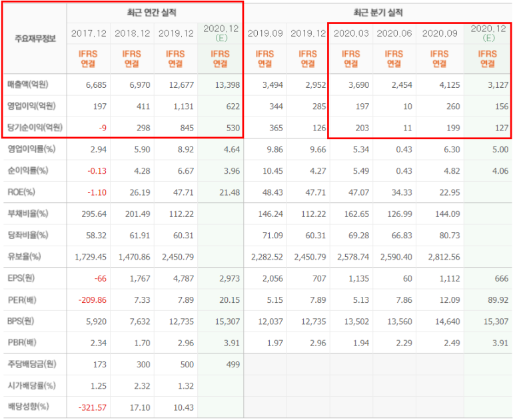Screen dimensions: 515x420
Task: Click the quarterly sales value 4,125
Action: click(x=450, y=85)
